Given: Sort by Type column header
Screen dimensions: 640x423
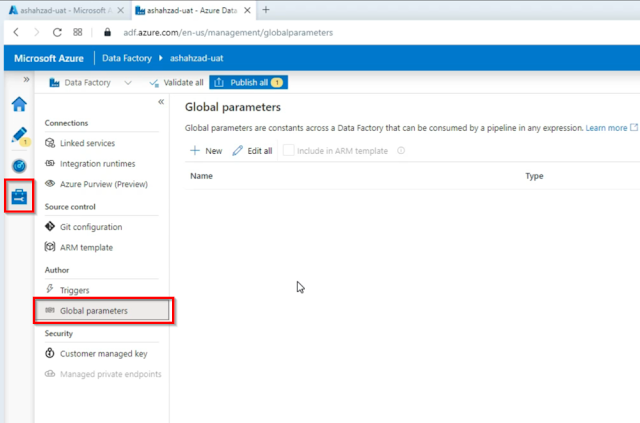Looking at the screenshot, I should [534, 176].
